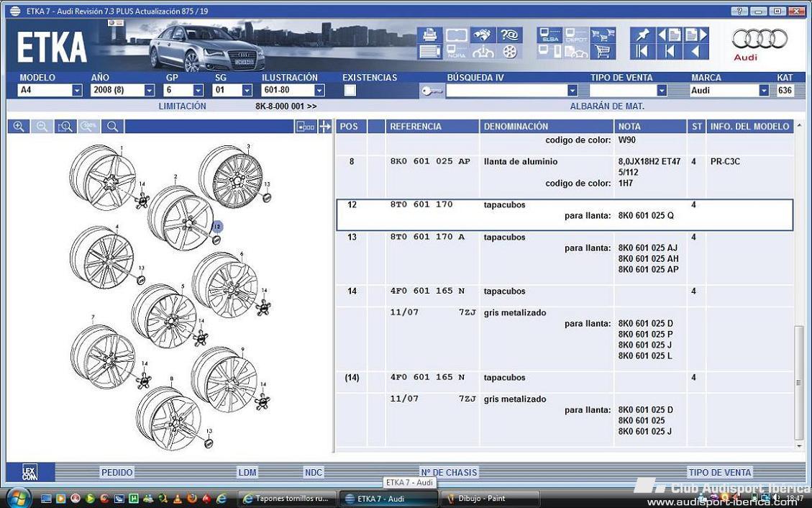The width and height of the screenshot is (812, 508).
Task: Click the highlighted callout 12 in the illustration
Action: point(217,227)
